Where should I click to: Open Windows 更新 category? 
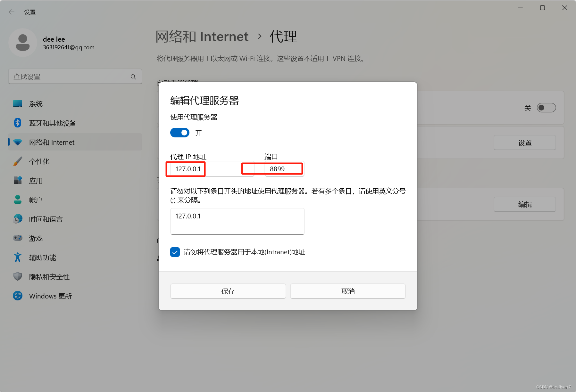pyautogui.click(x=75, y=296)
